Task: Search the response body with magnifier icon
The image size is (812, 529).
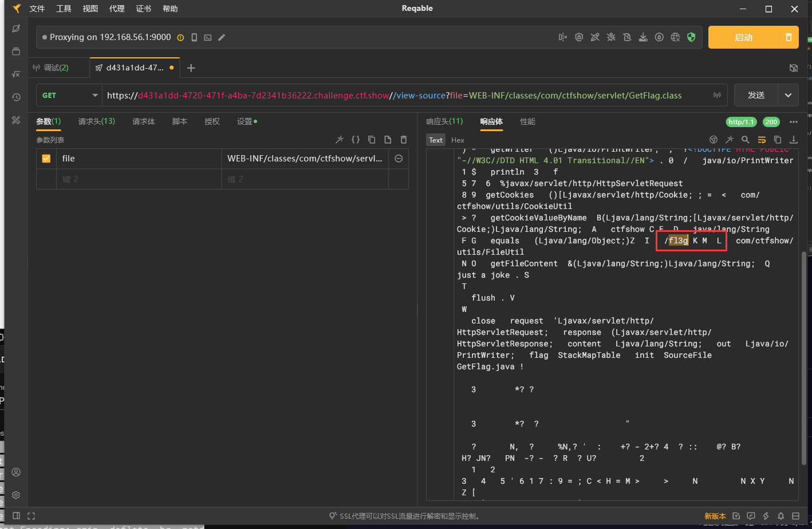Action: tap(746, 140)
